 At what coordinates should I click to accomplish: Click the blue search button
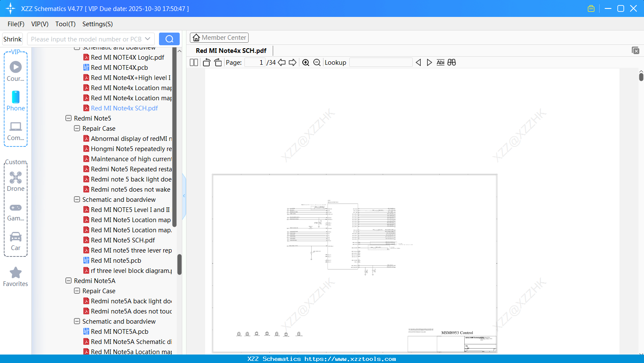pyautogui.click(x=169, y=39)
